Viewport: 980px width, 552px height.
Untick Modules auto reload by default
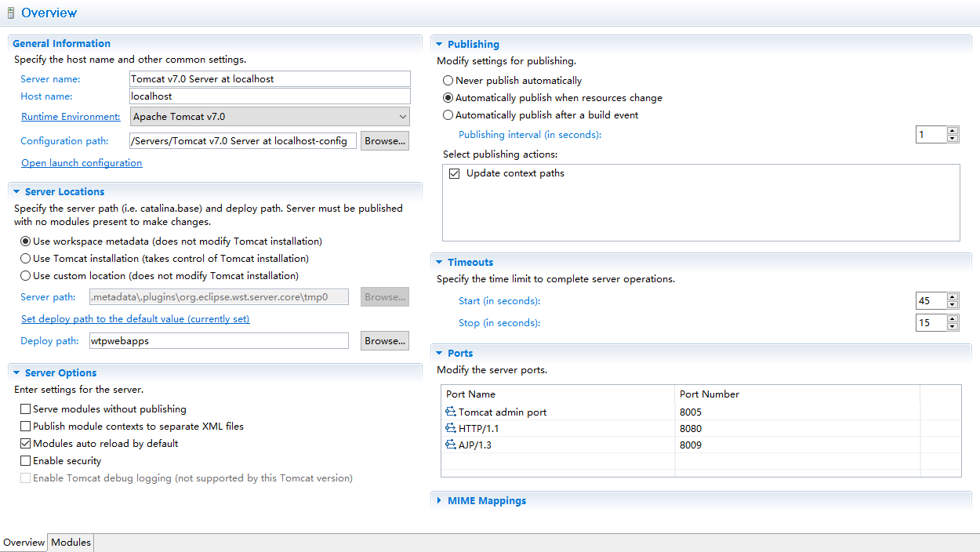tap(26, 444)
